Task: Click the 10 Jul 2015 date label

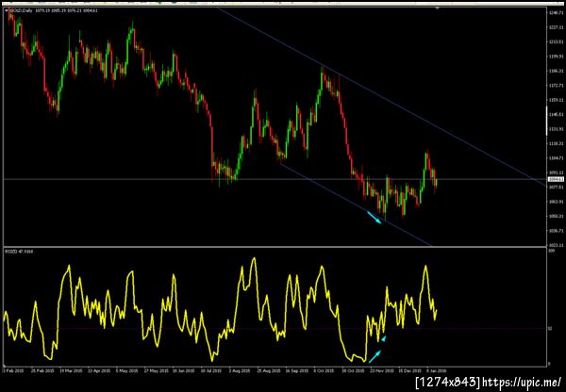Action: [210, 370]
